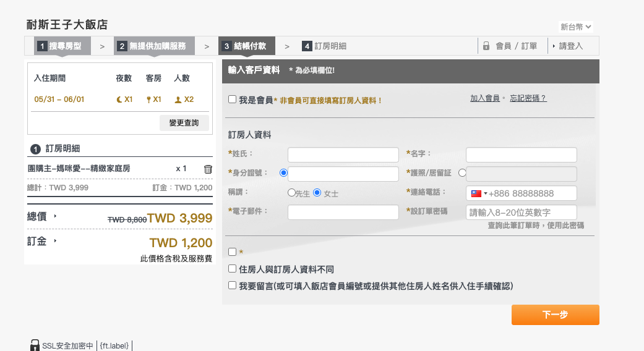Check the 我是會員 checkbox
The width and height of the screenshot is (644, 351).
pyautogui.click(x=232, y=99)
